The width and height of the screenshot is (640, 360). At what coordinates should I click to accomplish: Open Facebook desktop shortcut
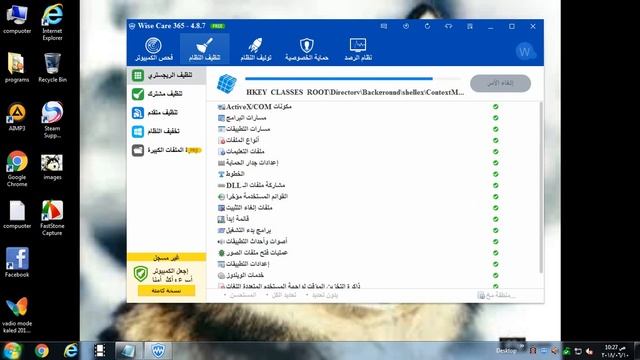point(17,262)
